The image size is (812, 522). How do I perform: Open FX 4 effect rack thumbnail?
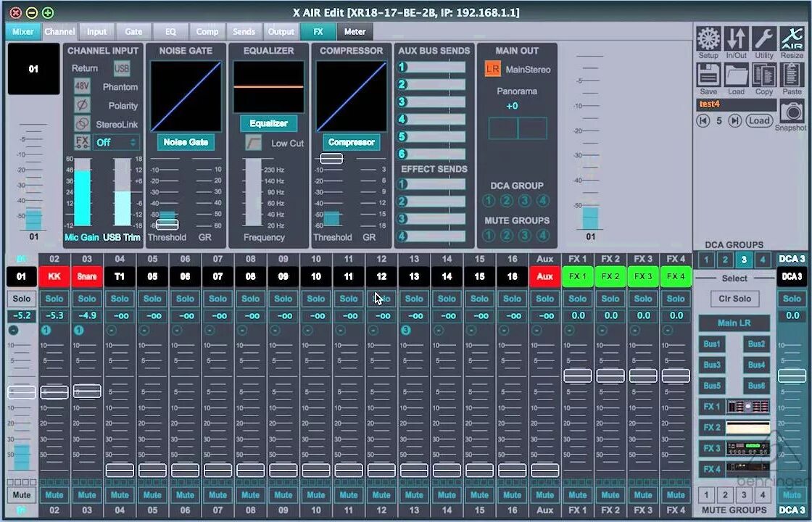click(748, 469)
